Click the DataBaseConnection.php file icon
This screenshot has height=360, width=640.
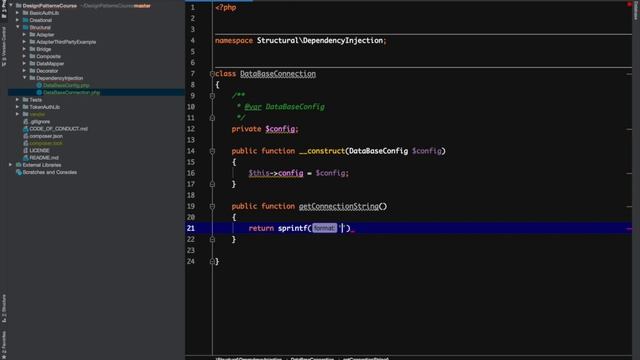coord(39,93)
